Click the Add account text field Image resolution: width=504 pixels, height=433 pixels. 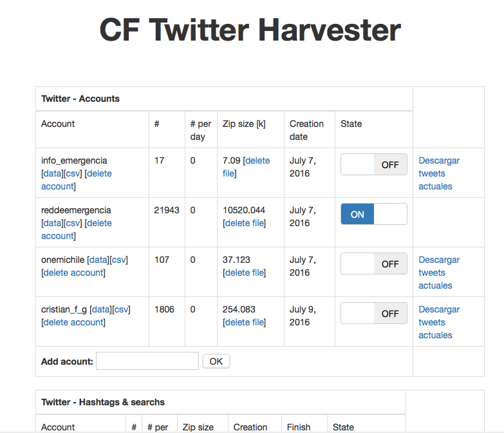[x=147, y=361]
